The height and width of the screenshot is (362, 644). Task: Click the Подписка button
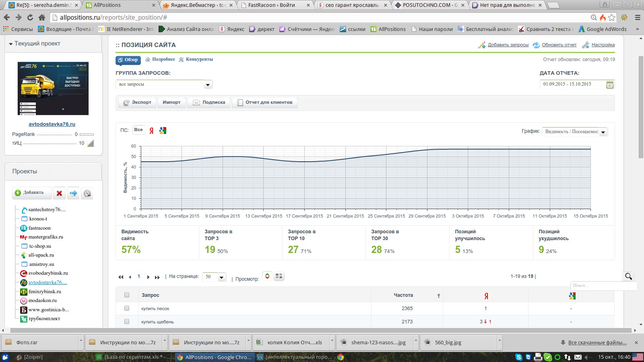coord(209,103)
